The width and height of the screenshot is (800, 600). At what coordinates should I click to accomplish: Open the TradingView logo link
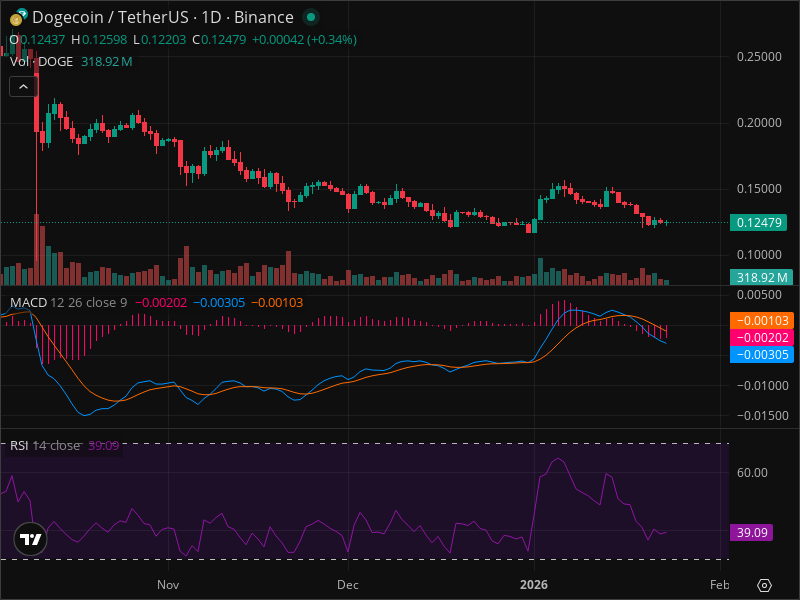pos(31,539)
